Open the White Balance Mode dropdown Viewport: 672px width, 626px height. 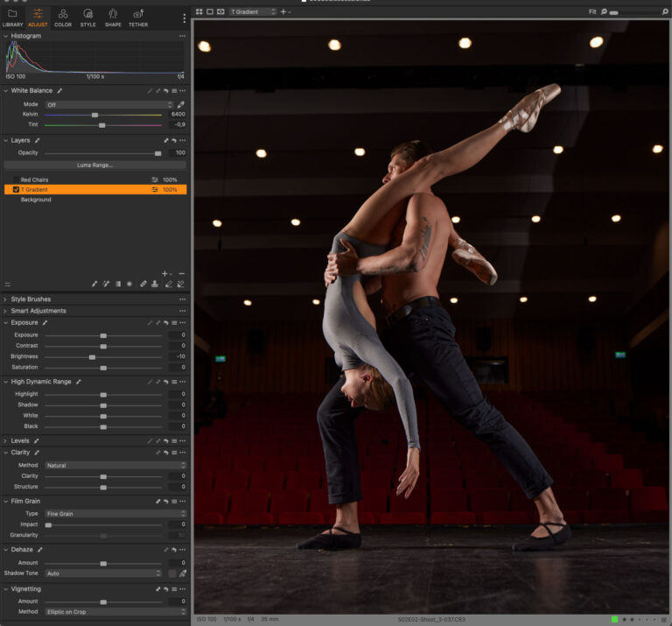[109, 104]
